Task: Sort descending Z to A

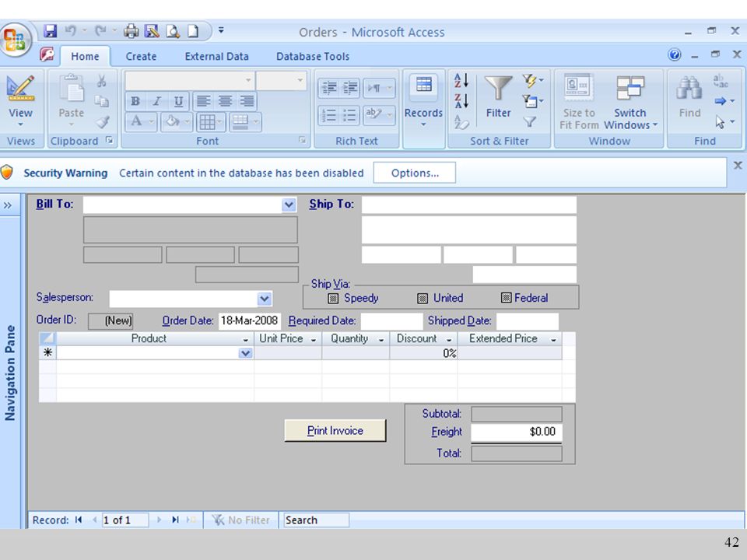Action: click(461, 101)
